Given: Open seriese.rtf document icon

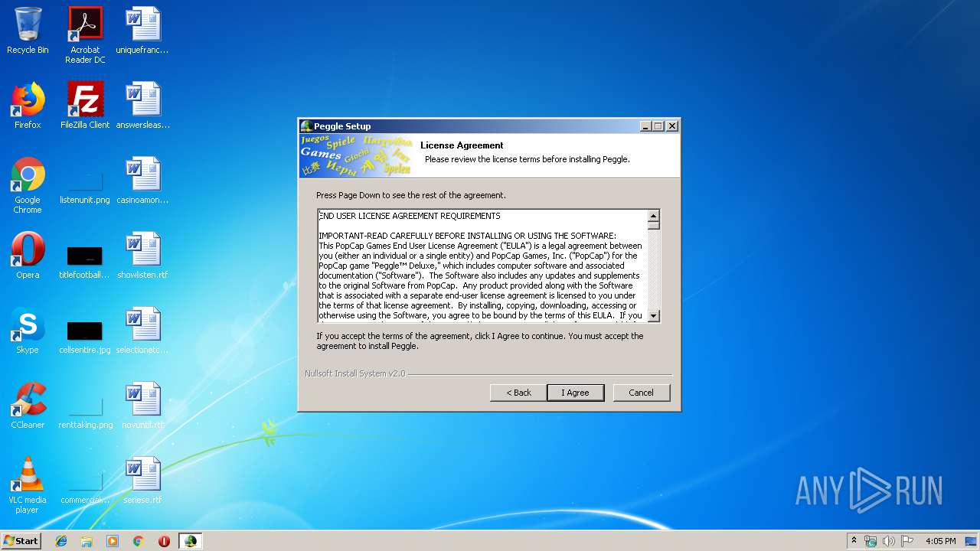Looking at the screenshot, I should 142,481.
